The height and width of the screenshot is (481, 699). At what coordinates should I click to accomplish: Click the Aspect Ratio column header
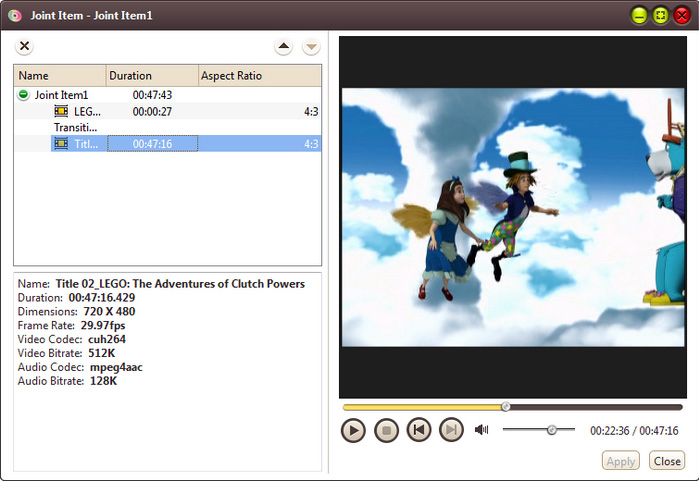point(258,76)
